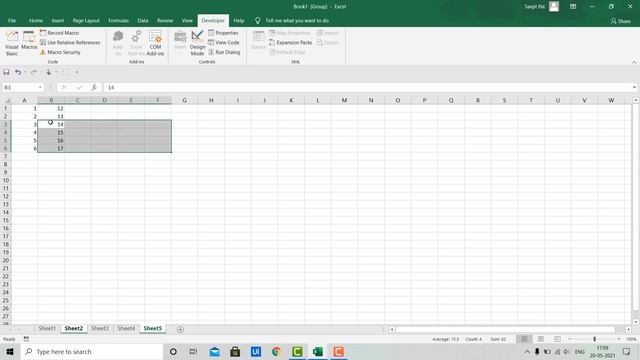Click the Undo button

[x=18, y=72]
